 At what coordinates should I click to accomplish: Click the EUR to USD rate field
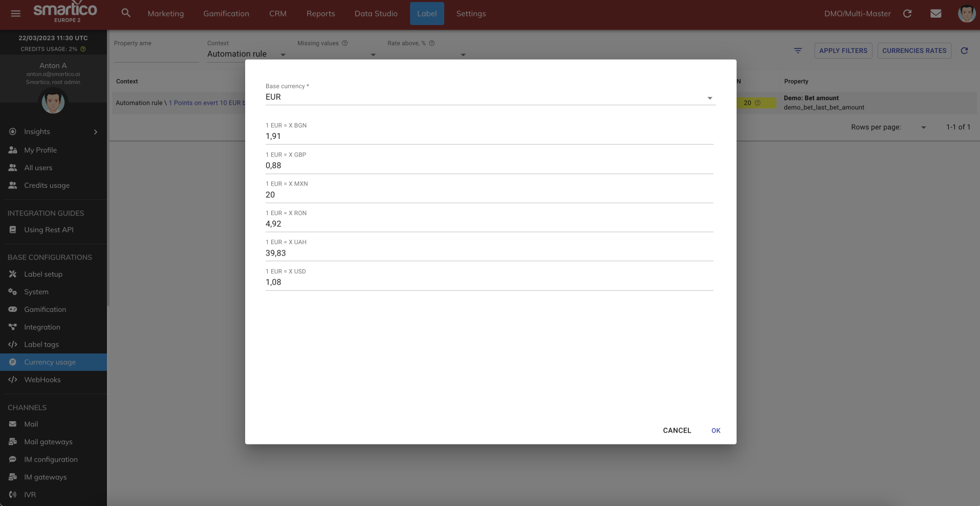tap(489, 282)
